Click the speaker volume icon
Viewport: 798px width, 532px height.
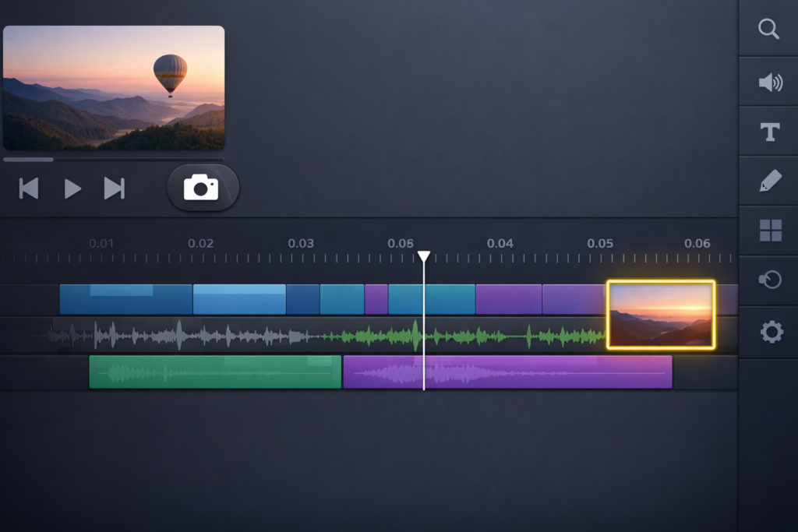769,82
